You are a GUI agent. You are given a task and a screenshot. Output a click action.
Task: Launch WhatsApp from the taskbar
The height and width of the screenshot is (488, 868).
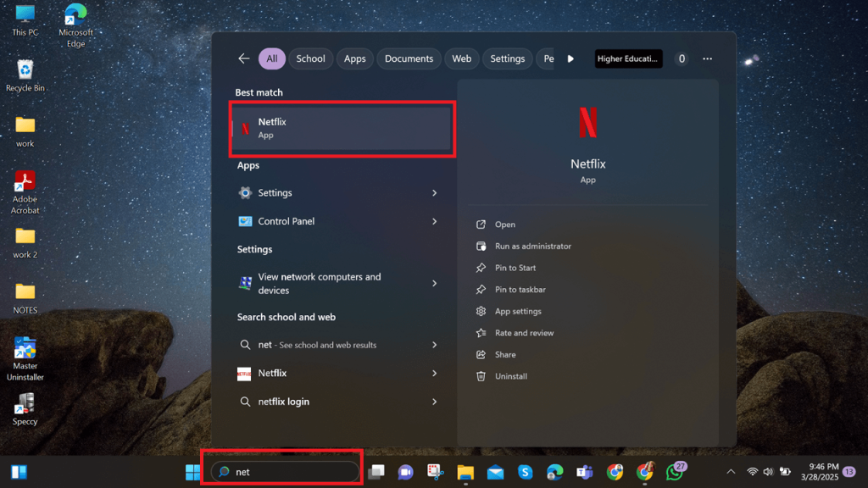point(675,472)
